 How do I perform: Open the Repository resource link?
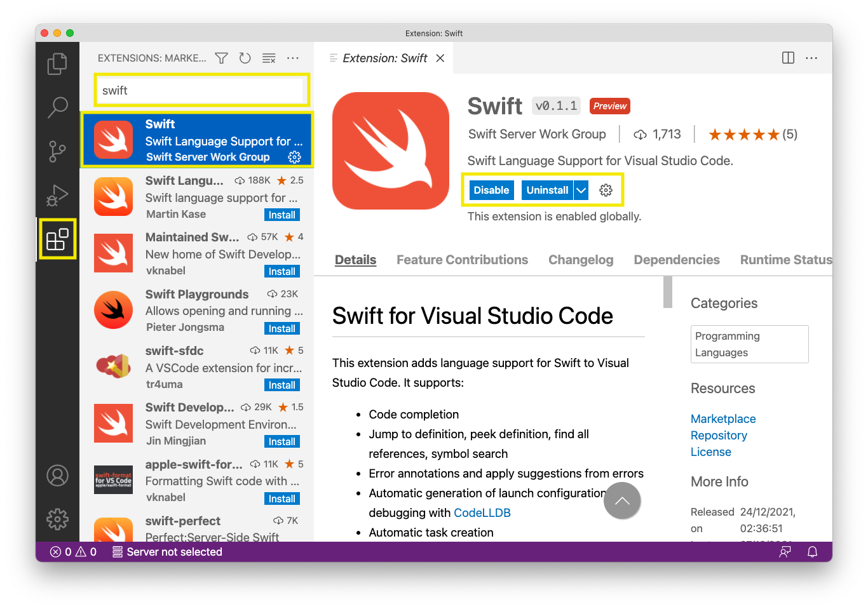(719, 436)
